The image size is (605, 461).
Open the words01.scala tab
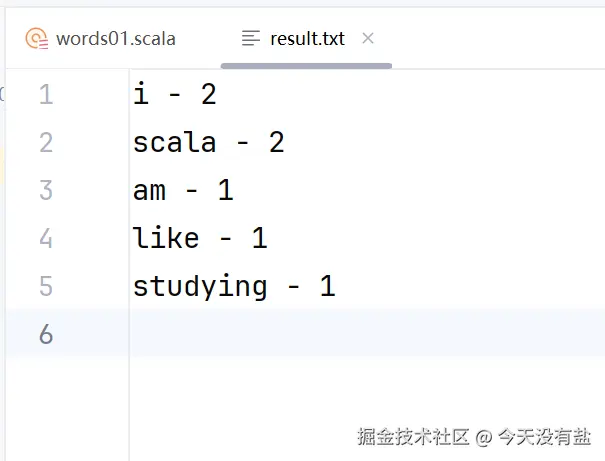tap(100, 39)
